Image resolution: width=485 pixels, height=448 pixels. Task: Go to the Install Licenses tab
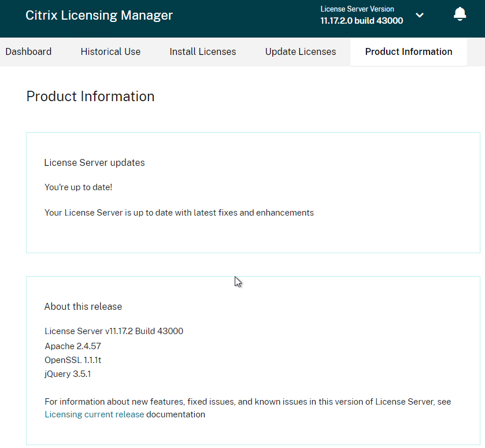202,51
